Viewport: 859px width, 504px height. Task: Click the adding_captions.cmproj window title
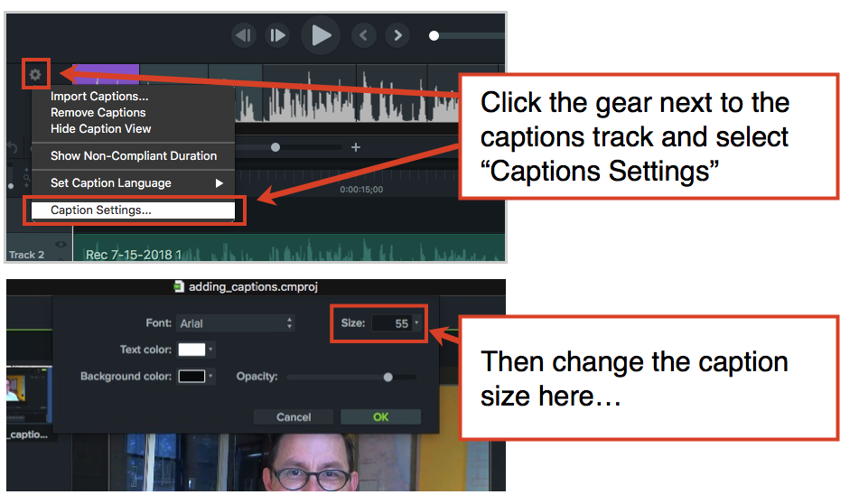(253, 286)
